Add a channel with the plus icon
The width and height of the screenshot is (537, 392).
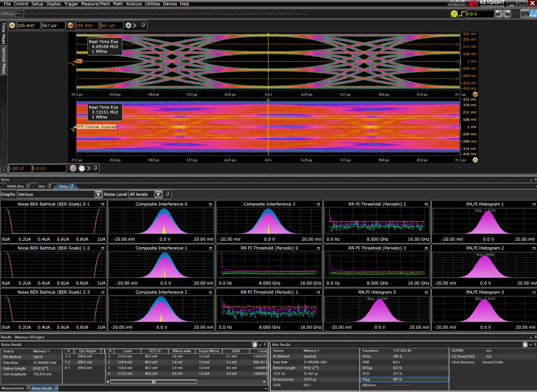tap(128, 25)
